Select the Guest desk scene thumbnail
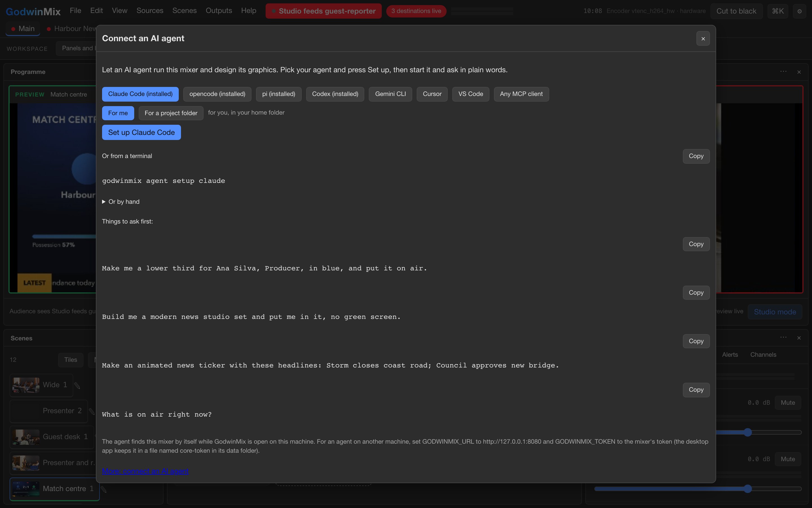The height and width of the screenshot is (508, 812). (x=26, y=437)
